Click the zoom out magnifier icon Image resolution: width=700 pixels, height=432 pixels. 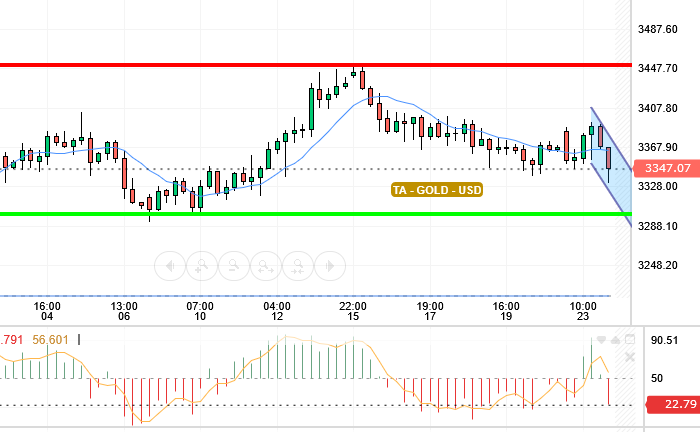233,266
